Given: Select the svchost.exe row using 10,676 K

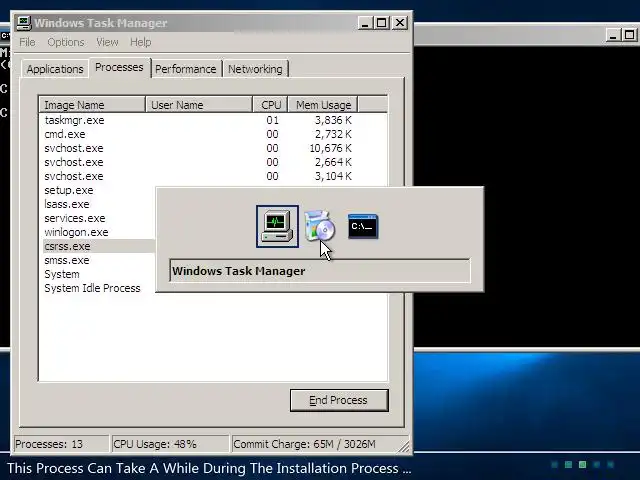Looking at the screenshot, I should coord(198,148).
